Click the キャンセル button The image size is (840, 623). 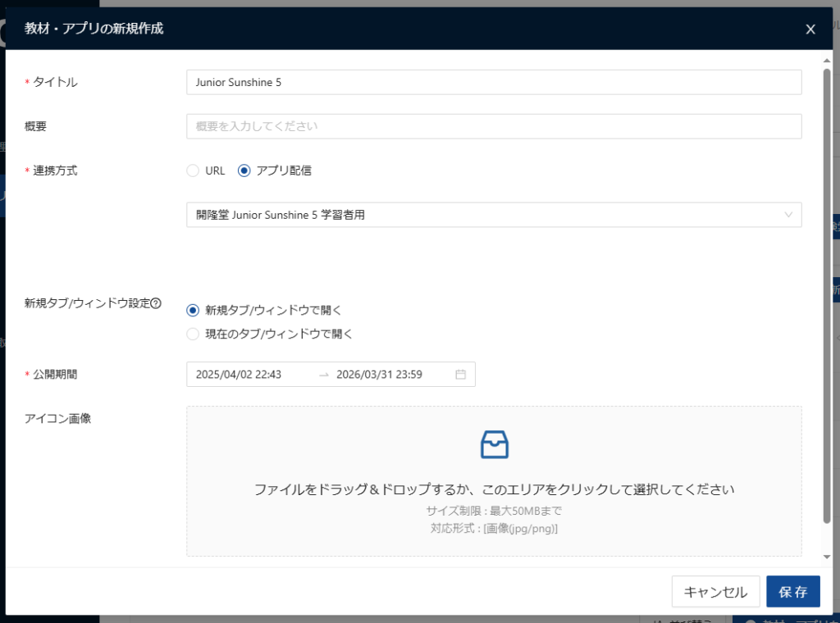[x=715, y=591]
